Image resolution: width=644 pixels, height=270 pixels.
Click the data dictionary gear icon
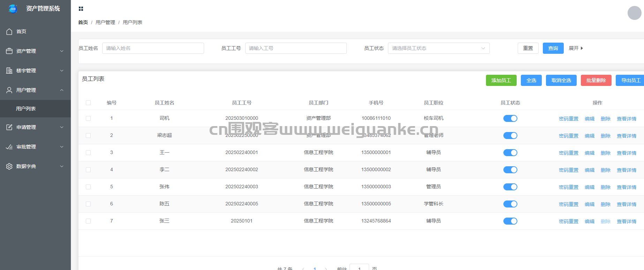(9, 166)
